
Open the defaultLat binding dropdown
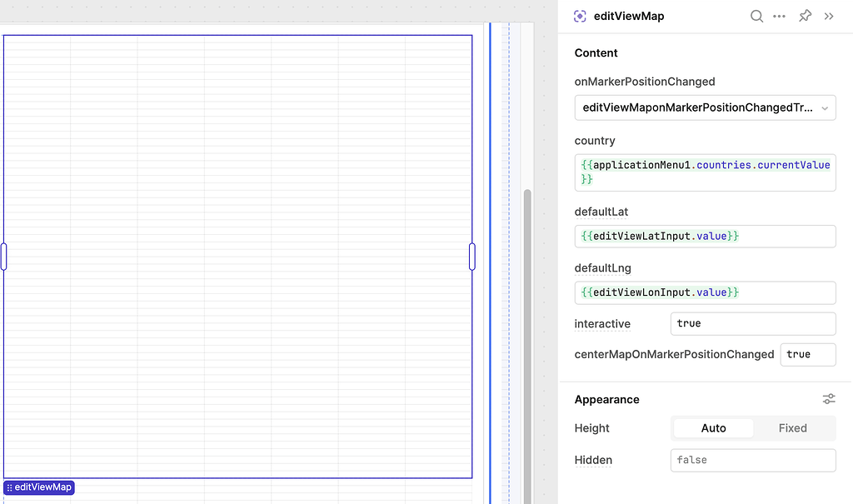coord(705,236)
